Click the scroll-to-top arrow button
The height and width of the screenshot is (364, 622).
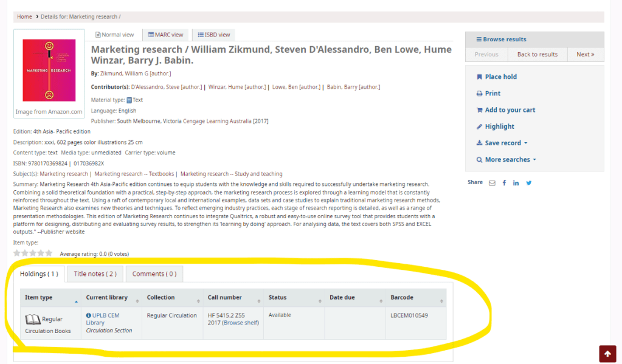coord(608,354)
